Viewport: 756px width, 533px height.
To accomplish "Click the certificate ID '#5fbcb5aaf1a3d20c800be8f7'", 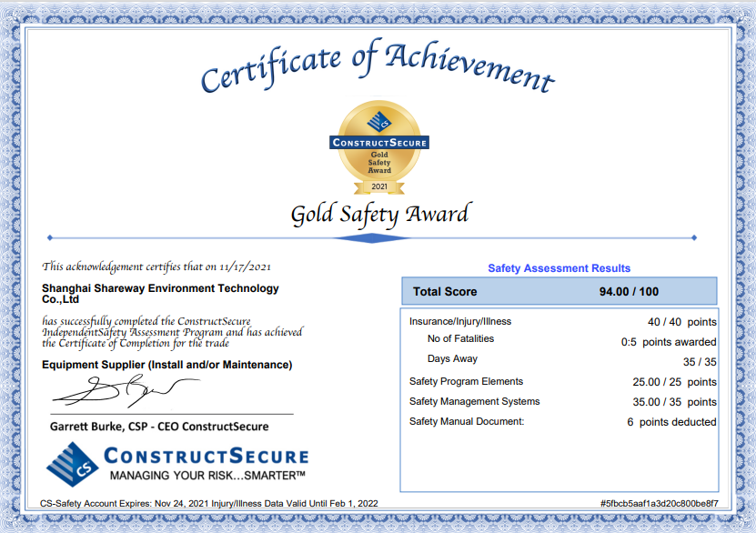I will click(659, 504).
